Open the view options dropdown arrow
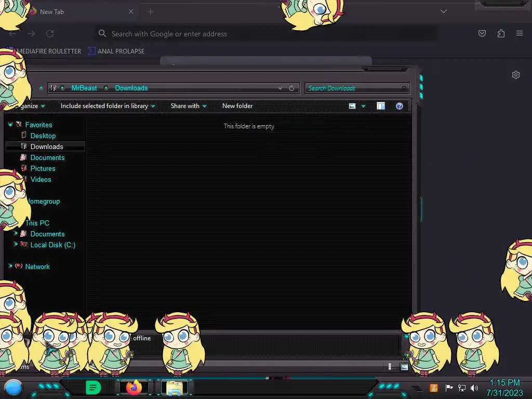The width and height of the screenshot is (532, 399). click(363, 106)
